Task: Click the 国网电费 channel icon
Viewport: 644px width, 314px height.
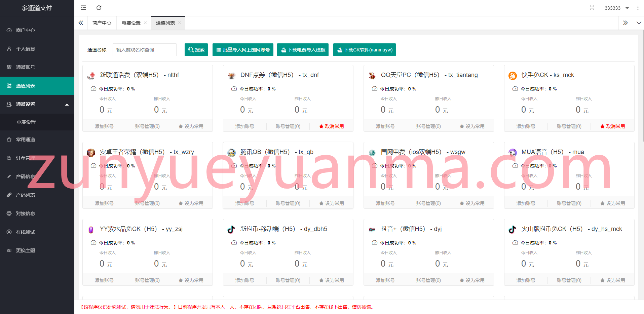Action: pos(372,153)
